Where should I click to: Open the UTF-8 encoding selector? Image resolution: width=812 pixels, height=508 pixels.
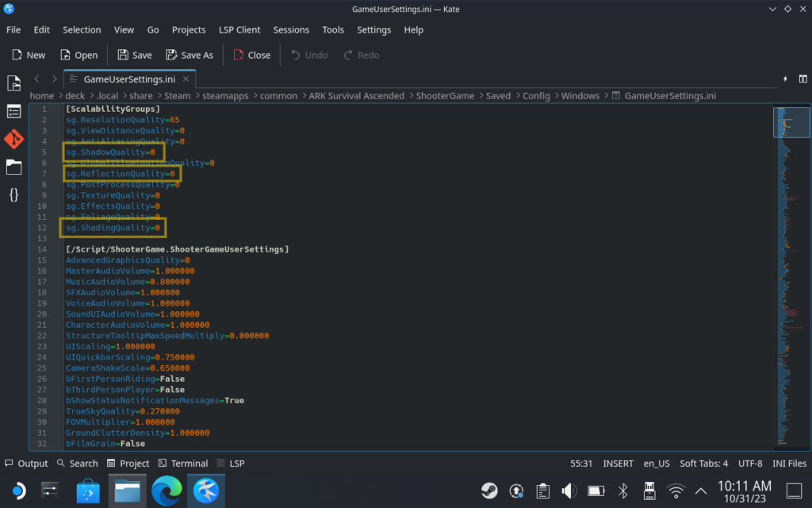750,464
